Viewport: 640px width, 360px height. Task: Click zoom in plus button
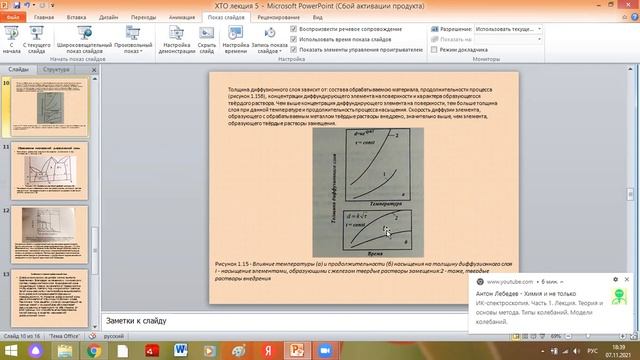coord(623,336)
